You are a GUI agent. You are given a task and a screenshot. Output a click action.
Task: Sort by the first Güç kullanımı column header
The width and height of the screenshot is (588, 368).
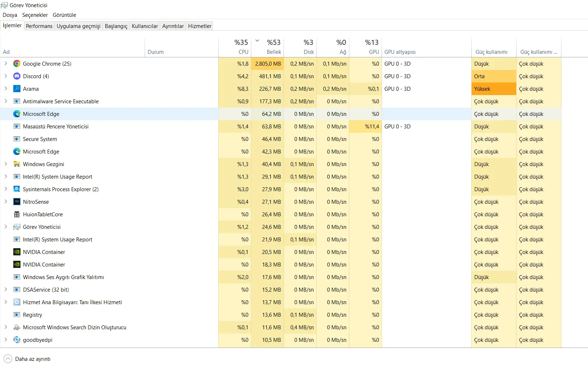[x=494, y=47]
